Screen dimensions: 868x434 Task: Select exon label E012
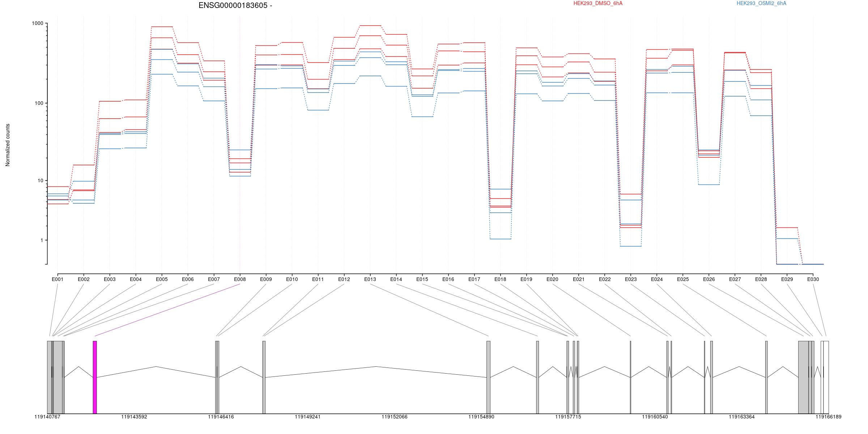pyautogui.click(x=344, y=279)
